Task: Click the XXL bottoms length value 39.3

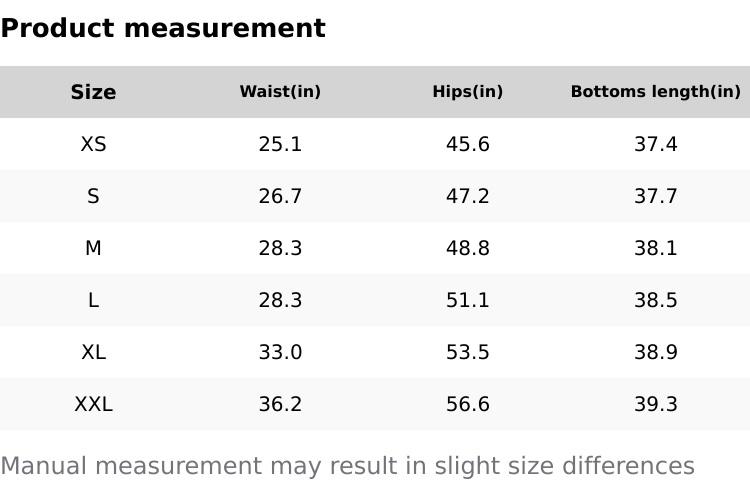Action: tap(655, 404)
